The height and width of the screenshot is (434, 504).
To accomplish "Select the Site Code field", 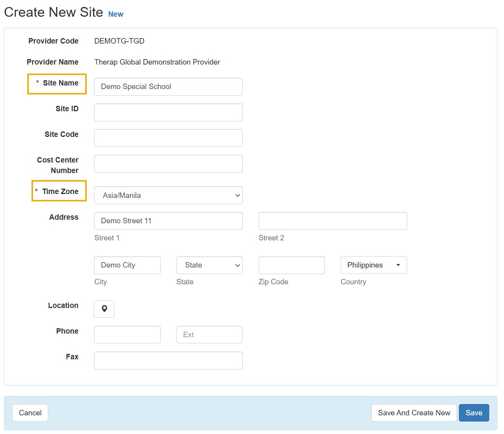I will point(168,138).
